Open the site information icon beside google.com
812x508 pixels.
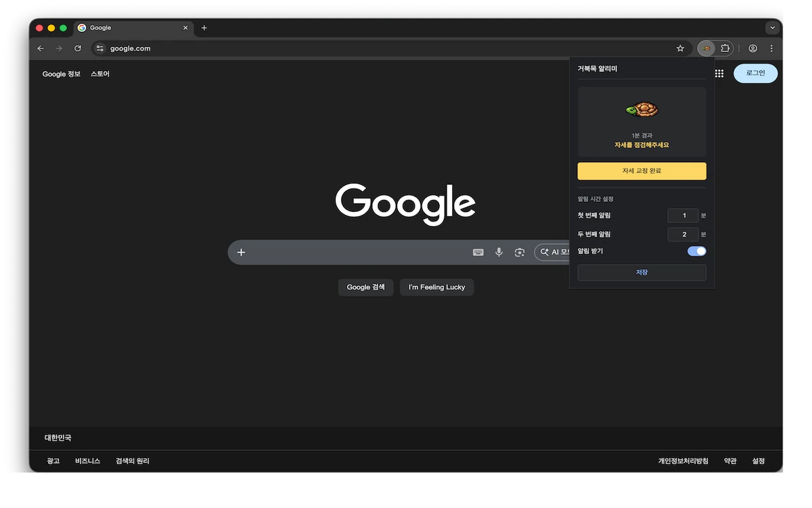pyautogui.click(x=100, y=49)
